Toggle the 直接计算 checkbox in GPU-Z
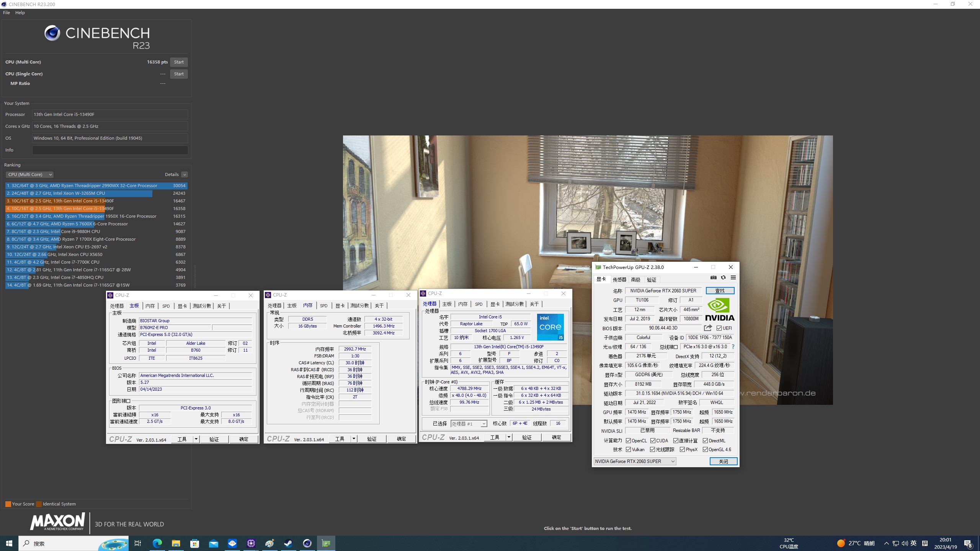980x551 pixels. (676, 440)
